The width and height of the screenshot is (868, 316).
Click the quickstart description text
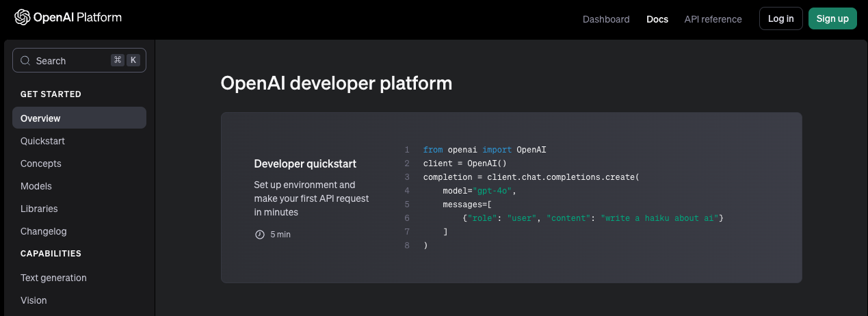point(311,198)
